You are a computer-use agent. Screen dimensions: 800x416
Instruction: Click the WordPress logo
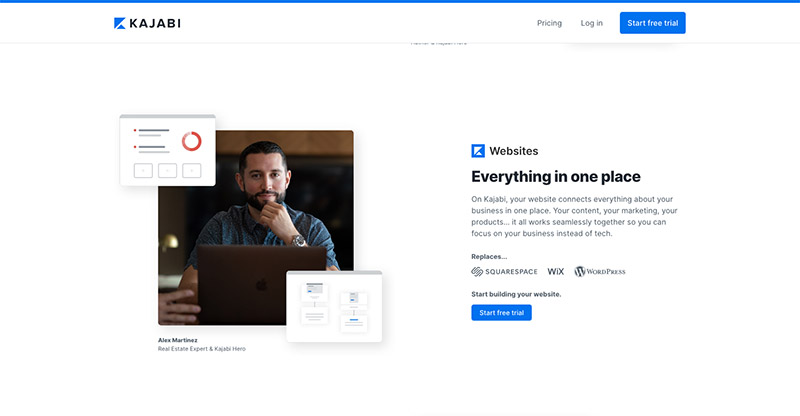599,272
